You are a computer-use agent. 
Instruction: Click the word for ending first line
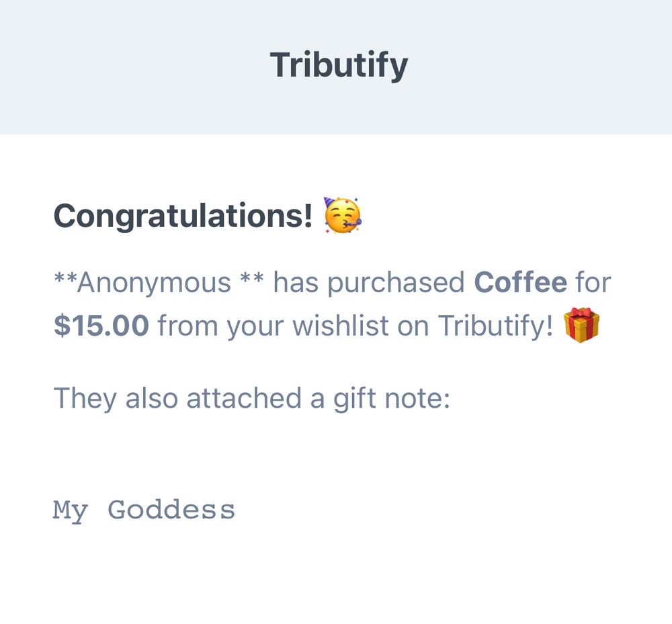click(593, 282)
